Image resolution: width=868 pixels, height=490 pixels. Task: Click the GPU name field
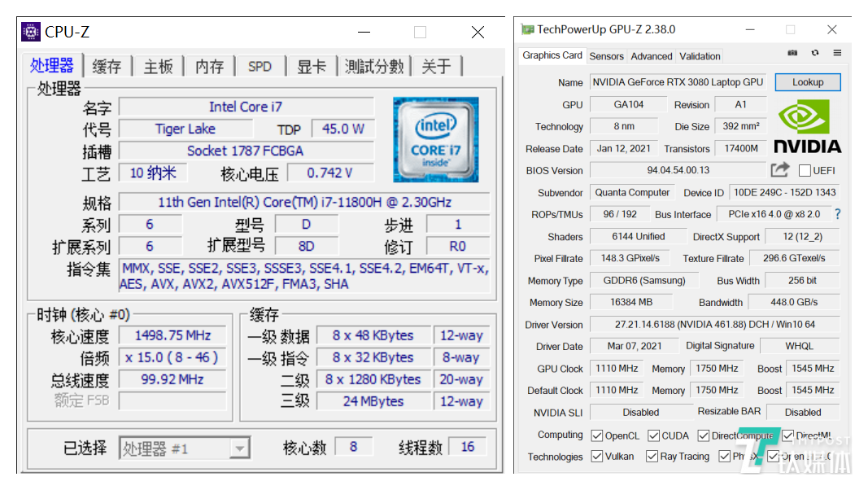tap(678, 82)
